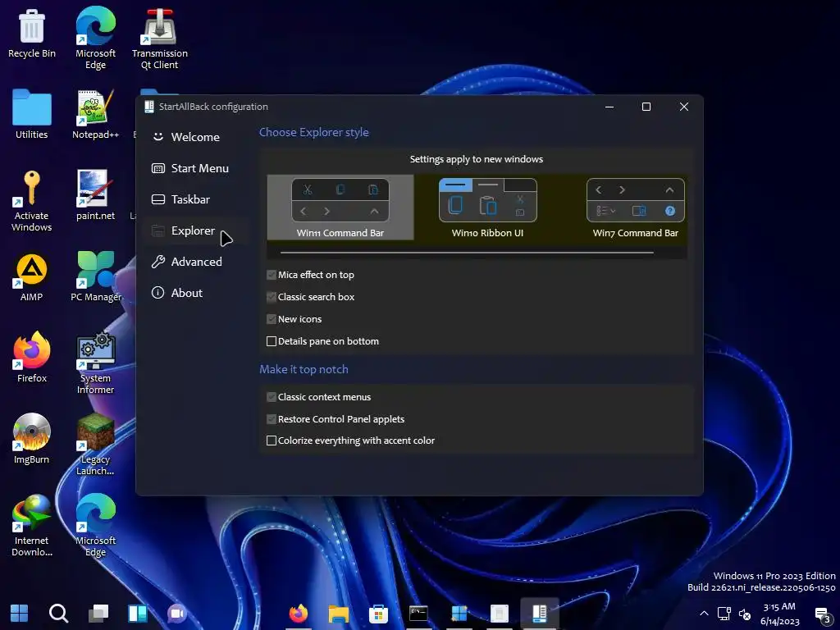Select the System Informer desktop shortcut

[x=95, y=363]
